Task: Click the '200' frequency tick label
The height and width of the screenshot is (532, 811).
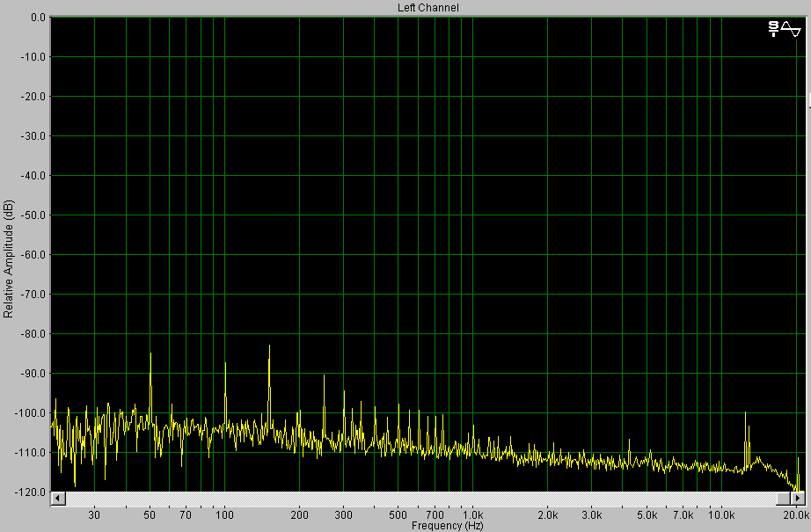Action: point(299,515)
